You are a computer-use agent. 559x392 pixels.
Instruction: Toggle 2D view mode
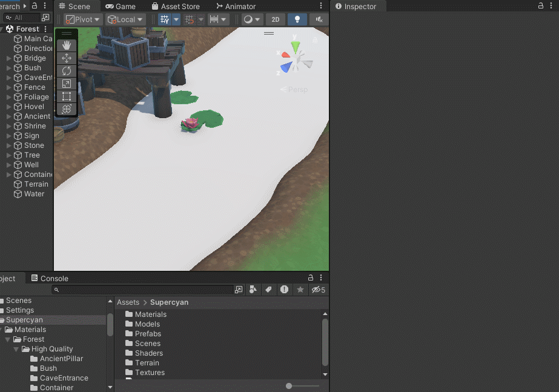coord(275,19)
